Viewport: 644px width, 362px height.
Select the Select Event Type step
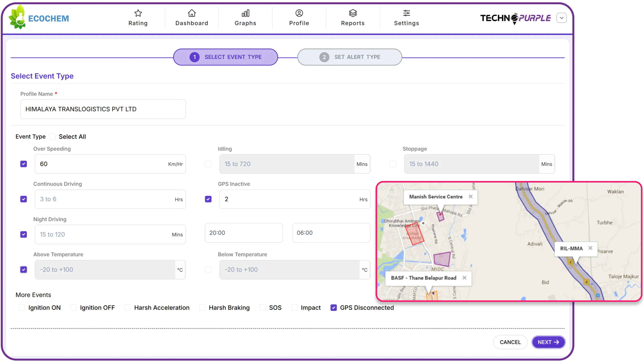[x=225, y=57]
